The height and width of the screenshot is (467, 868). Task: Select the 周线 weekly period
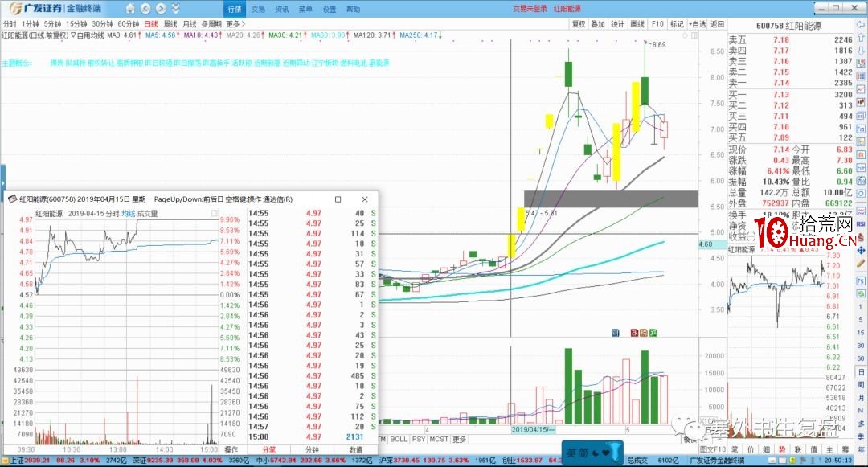coord(170,24)
